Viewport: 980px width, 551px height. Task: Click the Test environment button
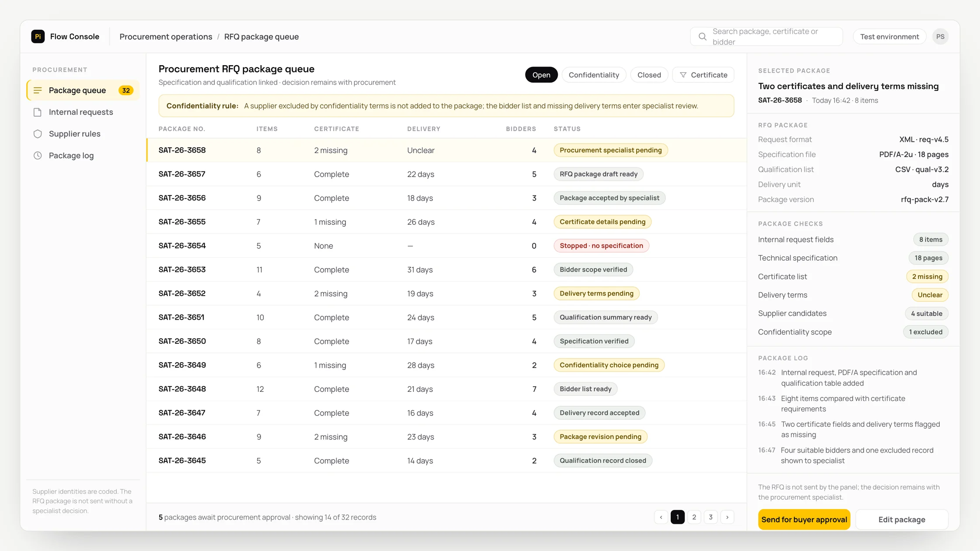(x=889, y=37)
